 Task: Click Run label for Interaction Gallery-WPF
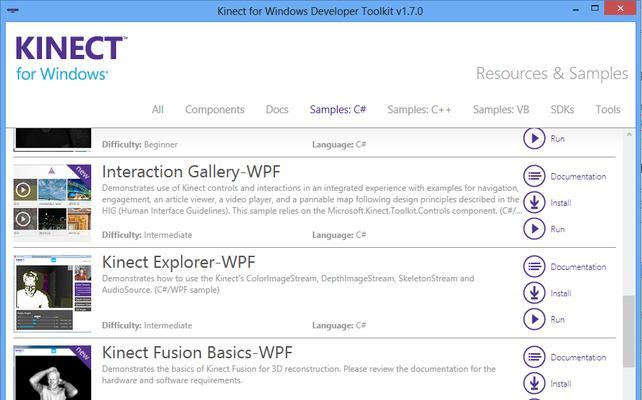tap(557, 229)
